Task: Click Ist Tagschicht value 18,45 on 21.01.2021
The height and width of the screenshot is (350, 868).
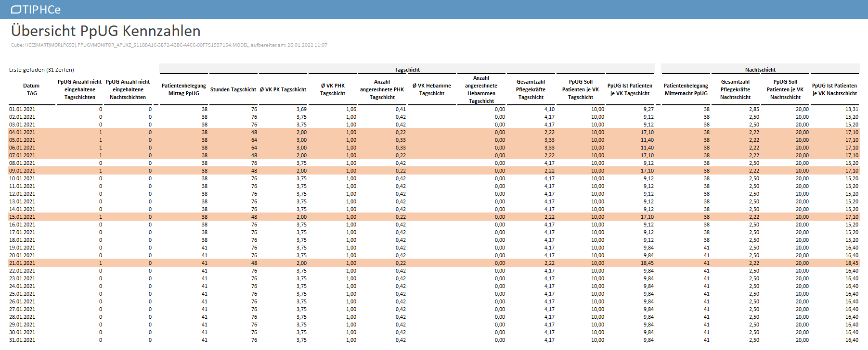Action: [647, 263]
